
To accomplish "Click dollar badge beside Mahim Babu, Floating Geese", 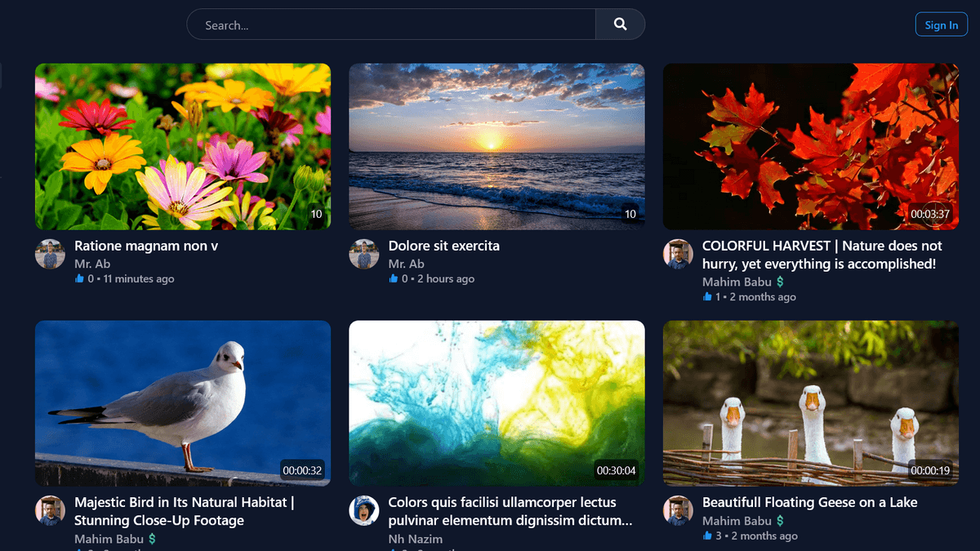I will (780, 521).
